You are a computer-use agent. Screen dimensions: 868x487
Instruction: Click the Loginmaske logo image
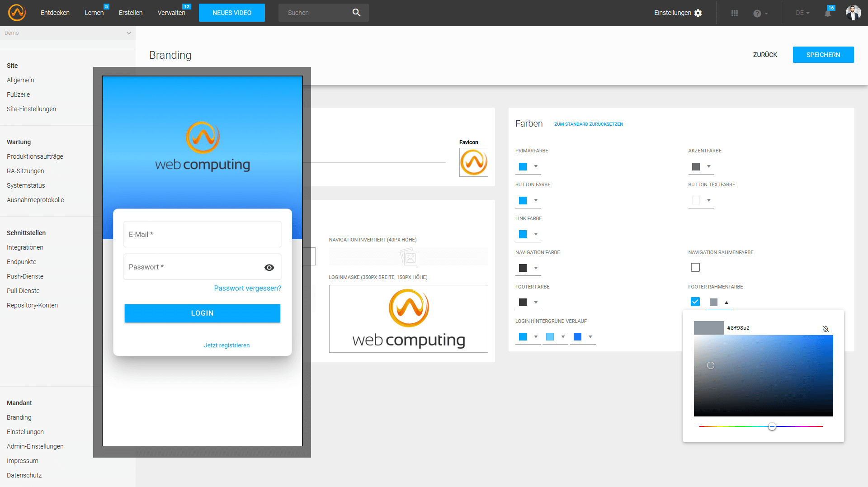pos(408,318)
